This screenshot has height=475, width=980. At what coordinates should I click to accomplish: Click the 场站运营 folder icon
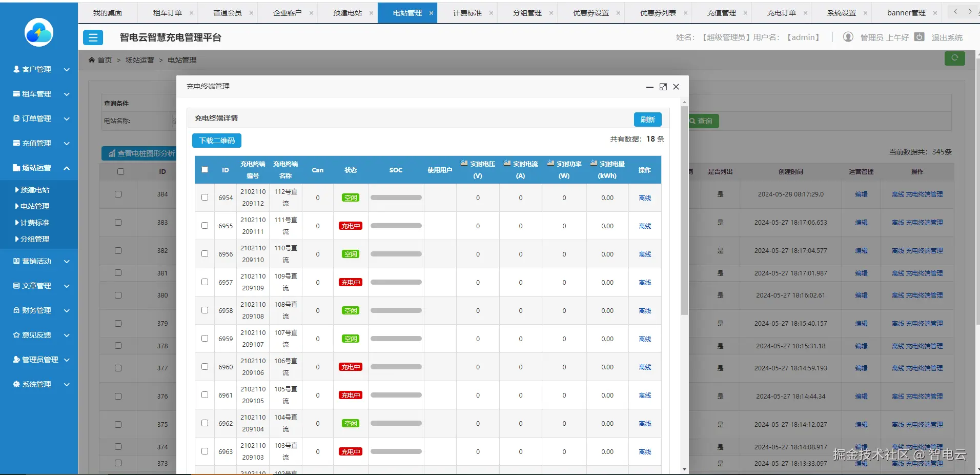pyautogui.click(x=16, y=167)
